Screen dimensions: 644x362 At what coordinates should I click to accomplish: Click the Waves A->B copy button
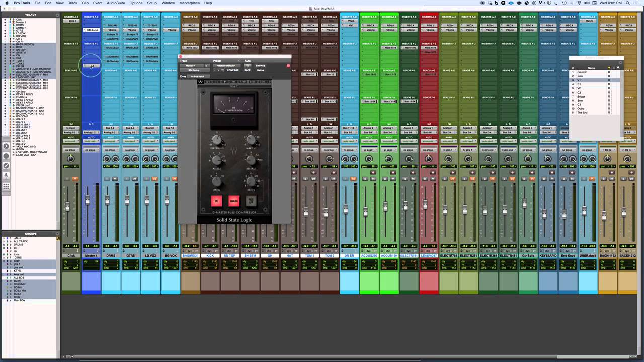[x=243, y=82]
